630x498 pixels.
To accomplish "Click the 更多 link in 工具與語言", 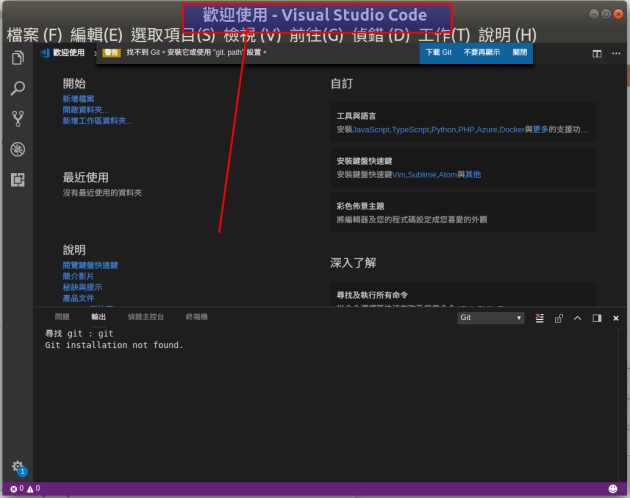I will pos(540,129).
